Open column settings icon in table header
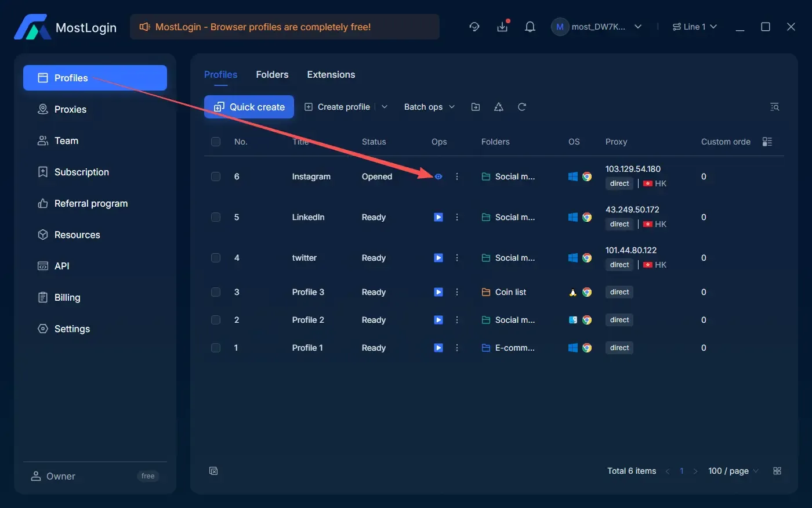Image resolution: width=812 pixels, height=508 pixels. tap(767, 142)
